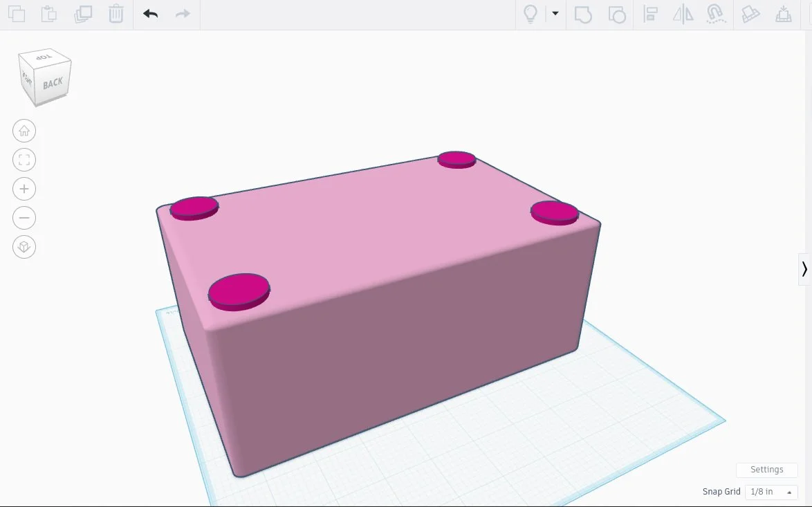
Task: Click the BACK face of view cube
Action: tap(53, 84)
